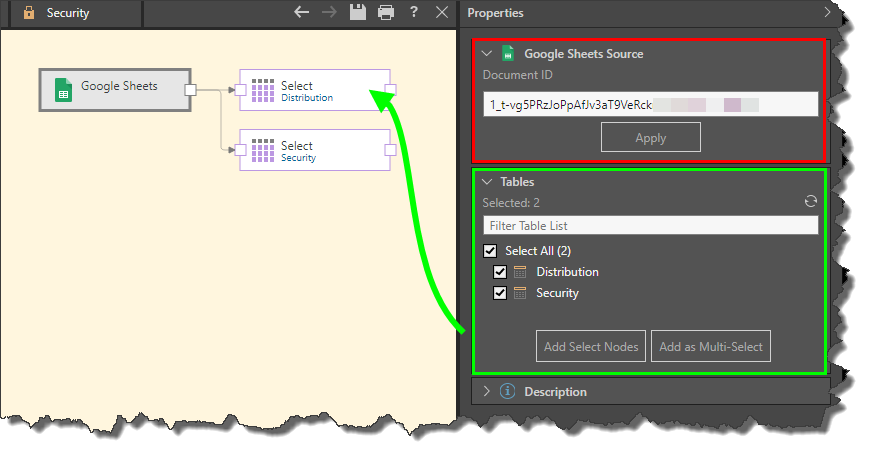Click the Apply button
The image size is (871, 456).
650,138
